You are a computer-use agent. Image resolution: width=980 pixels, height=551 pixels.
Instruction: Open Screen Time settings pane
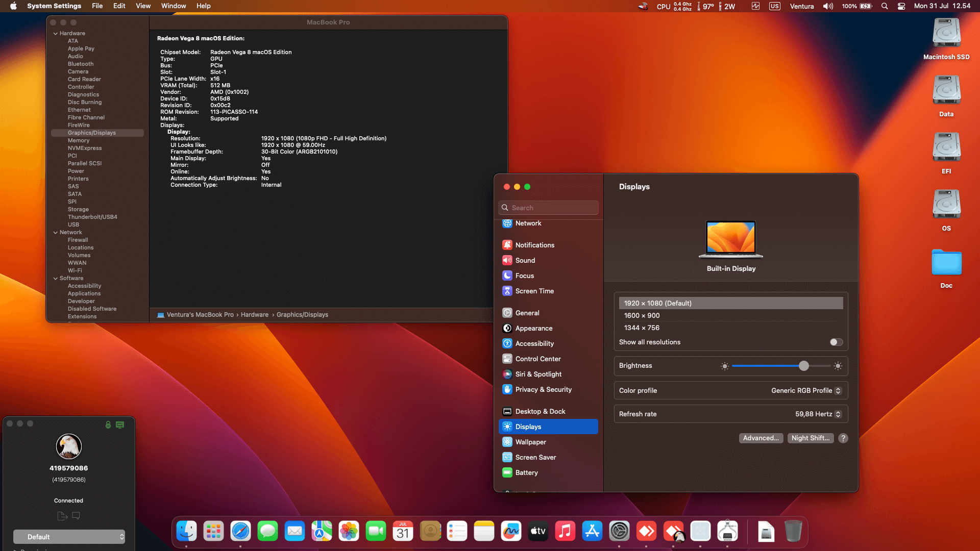click(548, 291)
